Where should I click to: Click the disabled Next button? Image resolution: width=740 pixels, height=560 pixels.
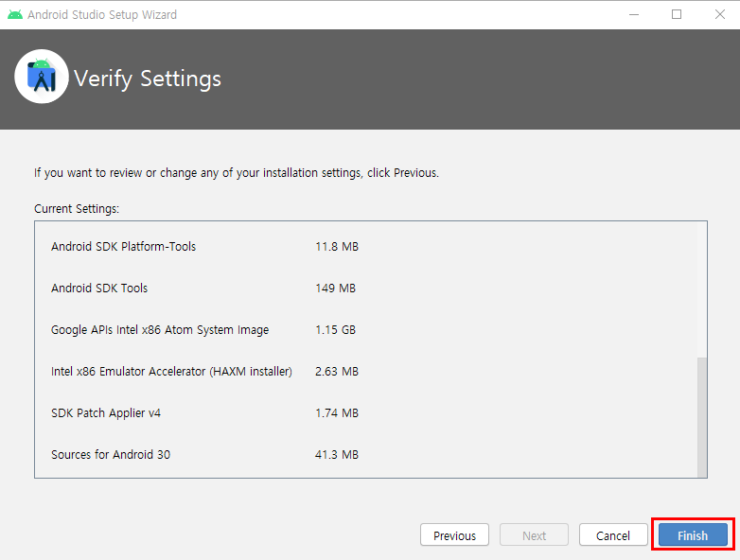[534, 535]
